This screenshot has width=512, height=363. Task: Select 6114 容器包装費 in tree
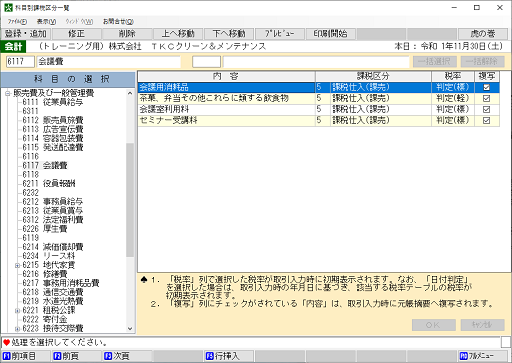pos(53,138)
